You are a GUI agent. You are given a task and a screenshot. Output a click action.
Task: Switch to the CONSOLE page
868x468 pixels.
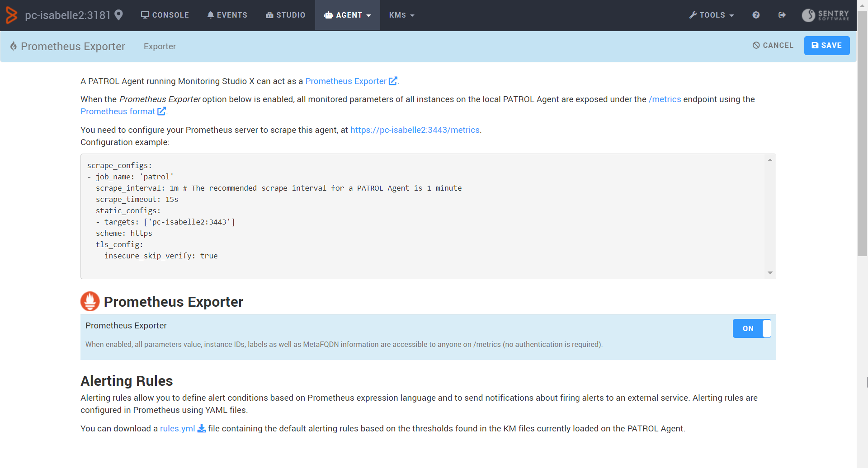pos(165,15)
